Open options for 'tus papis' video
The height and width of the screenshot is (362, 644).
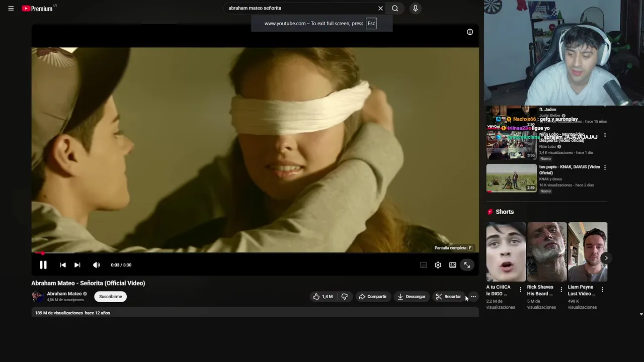[x=605, y=167]
